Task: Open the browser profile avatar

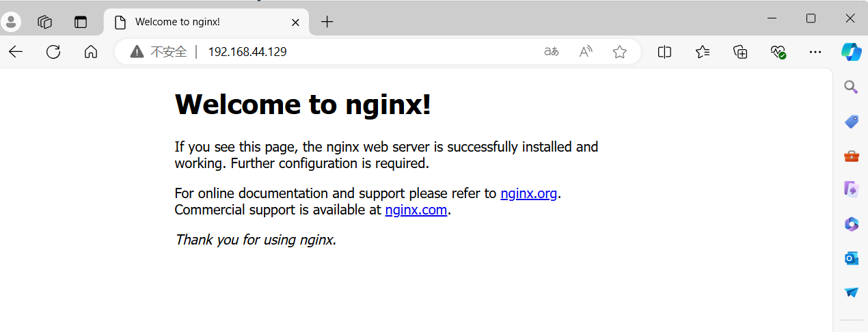Action: (11, 22)
